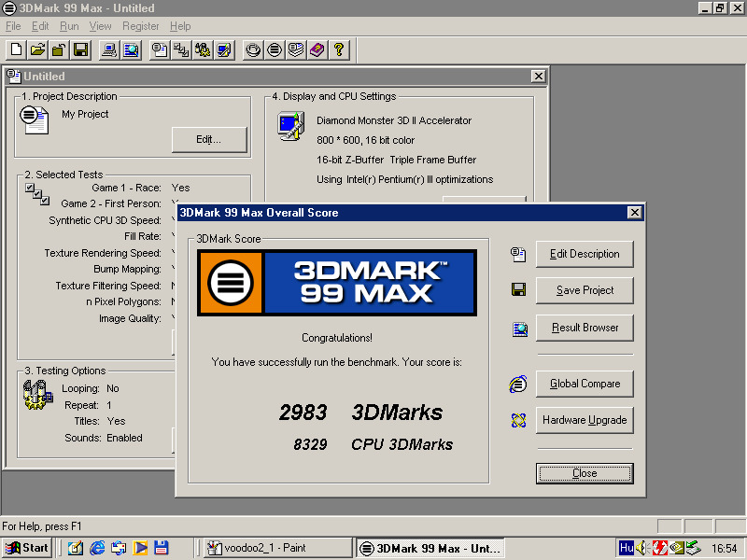This screenshot has width=747, height=560.
Task: Click the My Project description text
Action: click(85, 114)
